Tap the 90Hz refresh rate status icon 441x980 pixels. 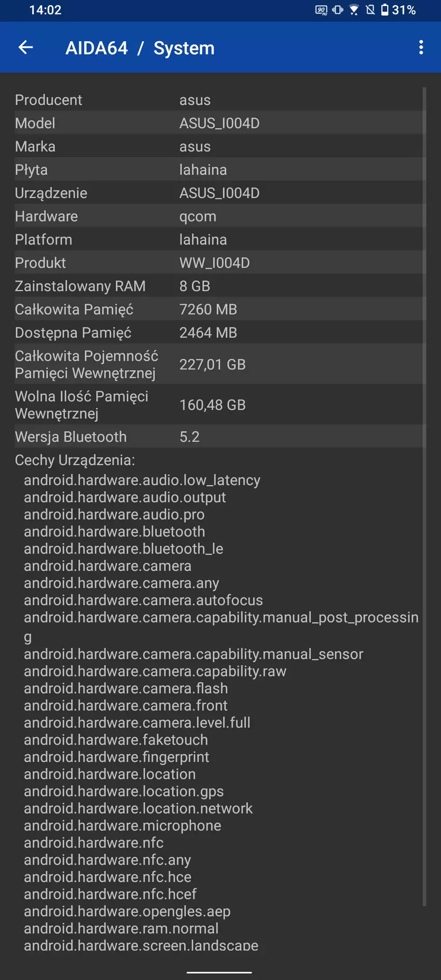pyautogui.click(x=321, y=10)
